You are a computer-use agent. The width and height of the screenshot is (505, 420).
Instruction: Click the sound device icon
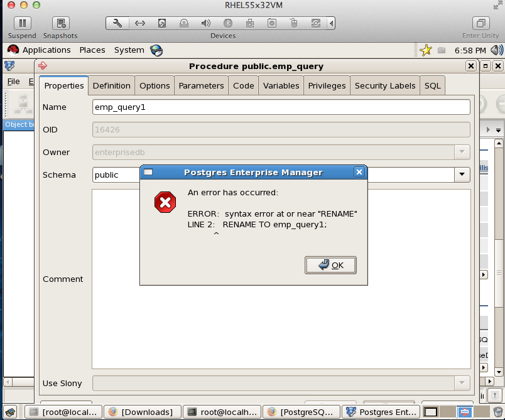tap(205, 23)
